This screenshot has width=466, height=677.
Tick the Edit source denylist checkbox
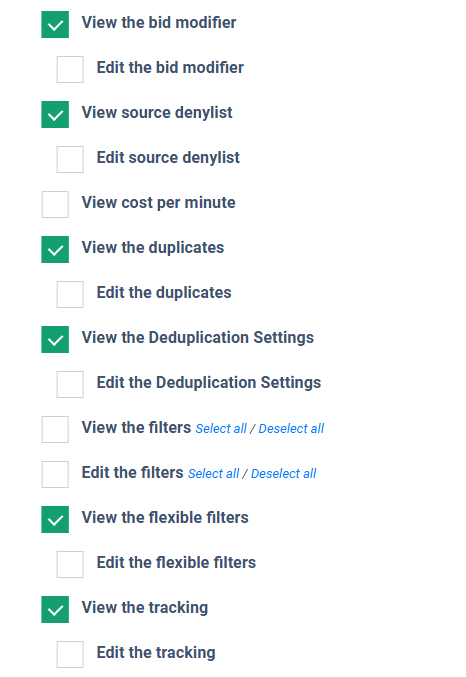click(70, 159)
